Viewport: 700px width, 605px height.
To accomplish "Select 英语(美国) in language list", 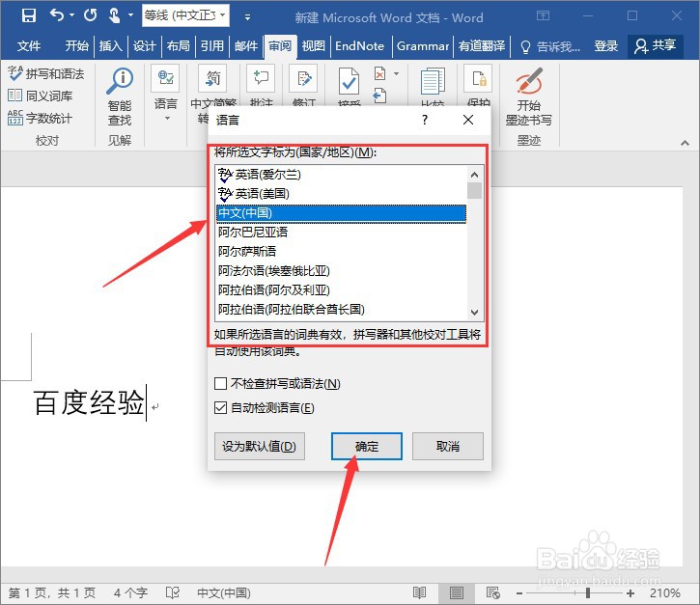I will click(341, 194).
